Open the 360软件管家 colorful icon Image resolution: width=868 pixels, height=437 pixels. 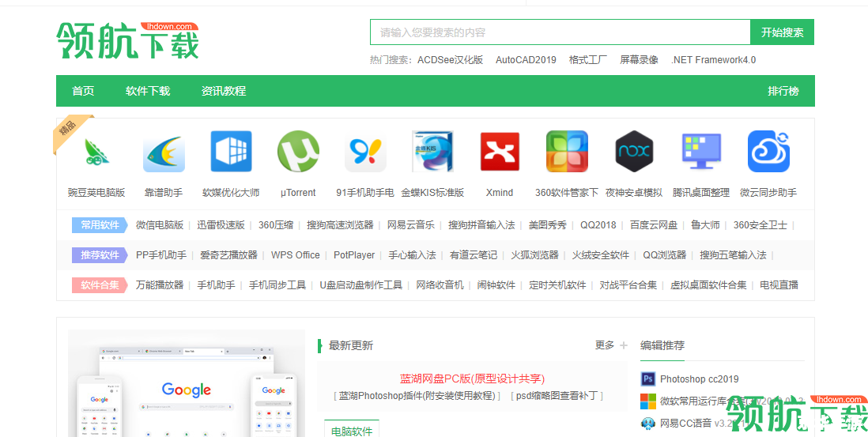coord(567,152)
